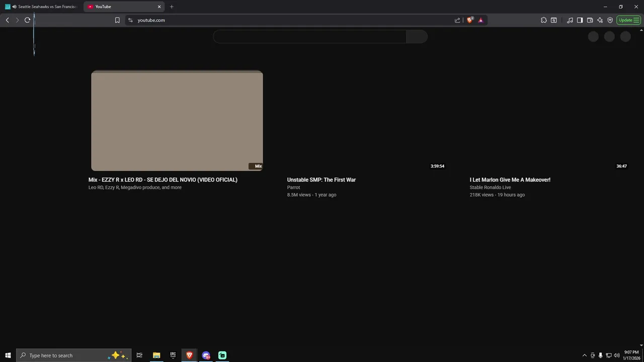This screenshot has width=644, height=362.
Task: Click the Brave browser taskbar icon
Action: coord(189,355)
